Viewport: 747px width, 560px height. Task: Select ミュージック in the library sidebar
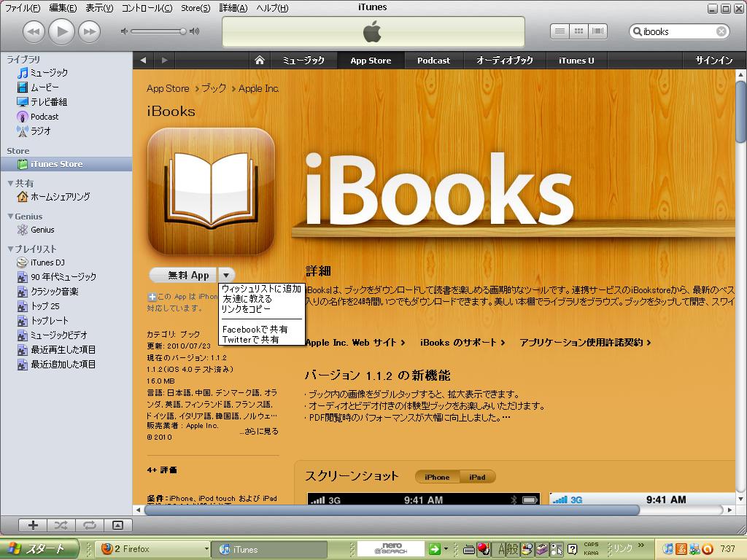(49, 73)
